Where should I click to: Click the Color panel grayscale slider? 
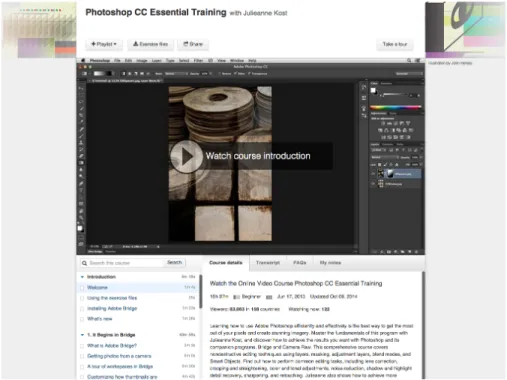(x=395, y=95)
